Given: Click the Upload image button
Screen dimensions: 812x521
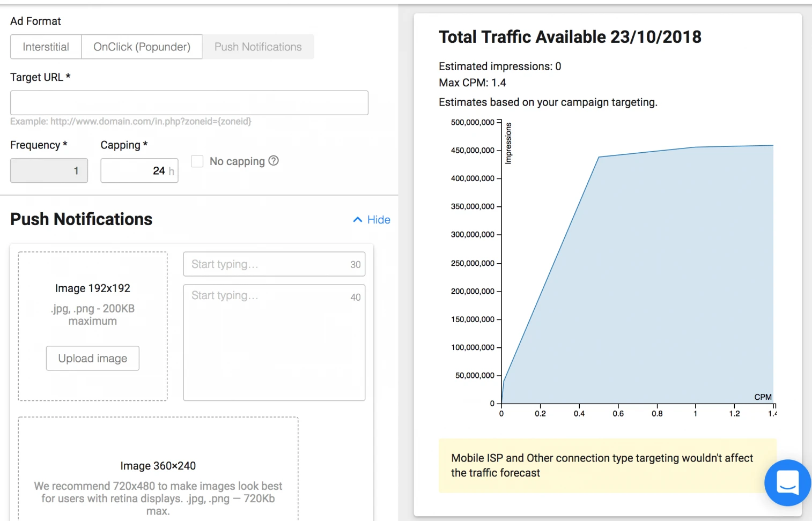Looking at the screenshot, I should tap(93, 358).
